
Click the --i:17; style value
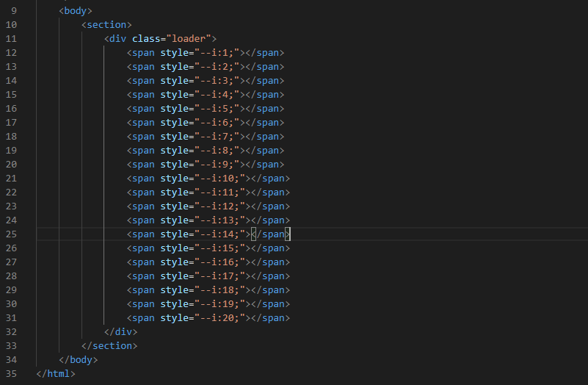coord(219,276)
